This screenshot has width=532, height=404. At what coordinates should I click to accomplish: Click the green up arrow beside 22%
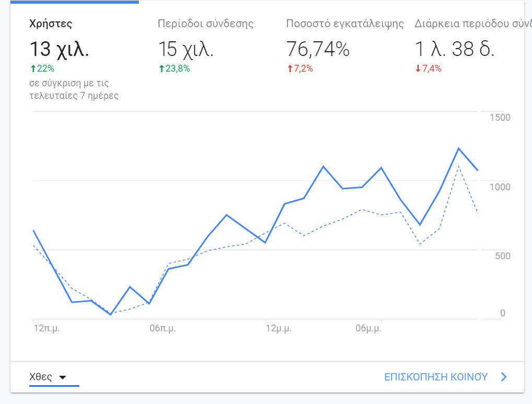click(x=32, y=68)
